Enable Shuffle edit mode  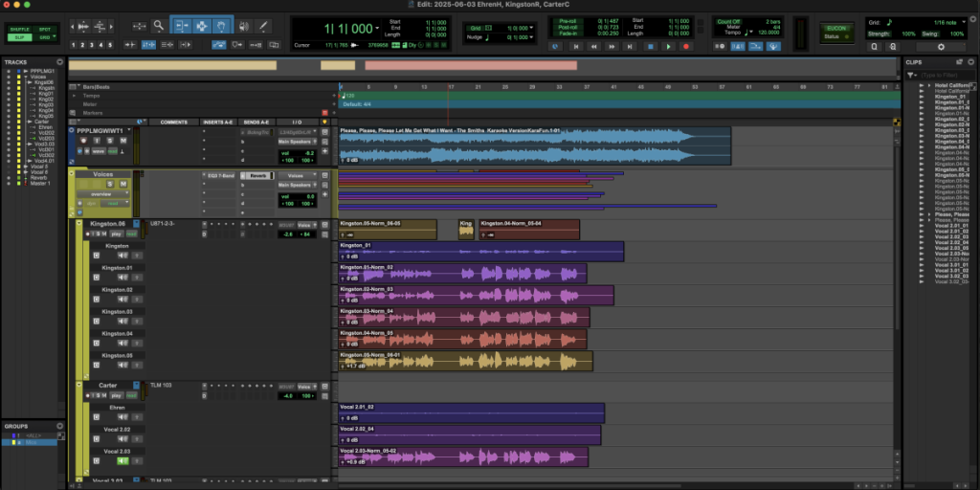tap(19, 31)
